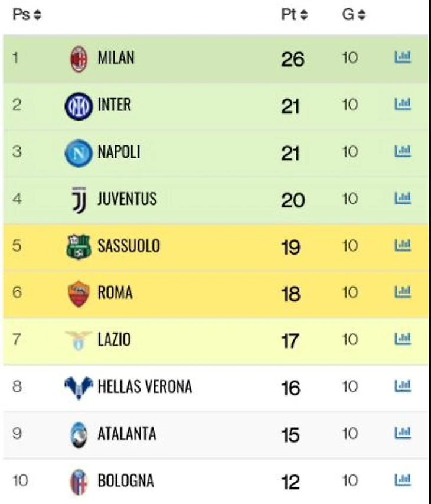Open stats chart icon for Bologna
Image resolution: width=431 pixels, height=504 pixels.
[403, 480]
